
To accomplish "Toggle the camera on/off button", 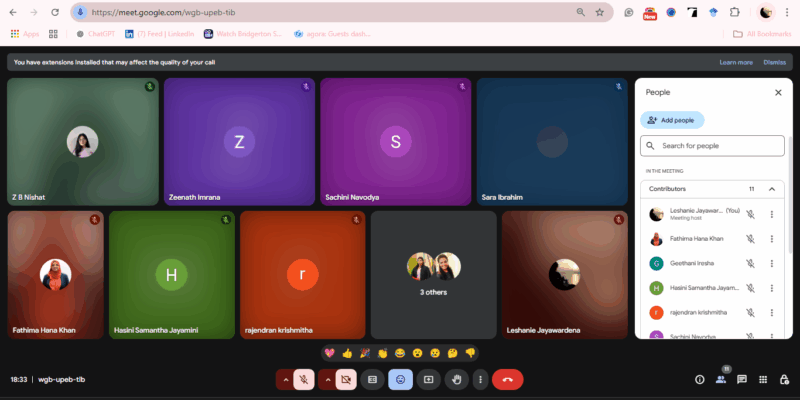I will coord(345,379).
